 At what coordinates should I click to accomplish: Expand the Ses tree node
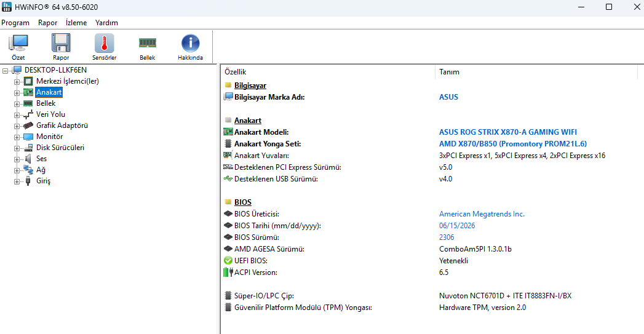tap(17, 159)
